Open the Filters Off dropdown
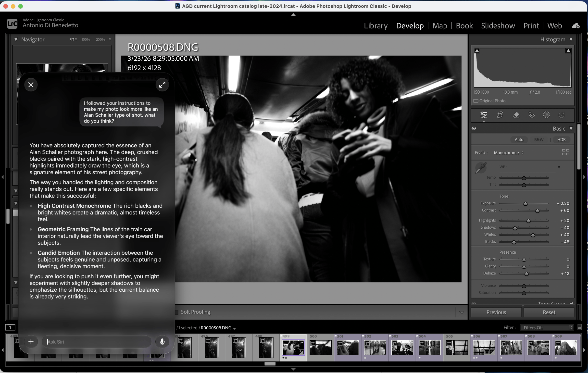This screenshot has height=373, width=588. click(x=547, y=328)
